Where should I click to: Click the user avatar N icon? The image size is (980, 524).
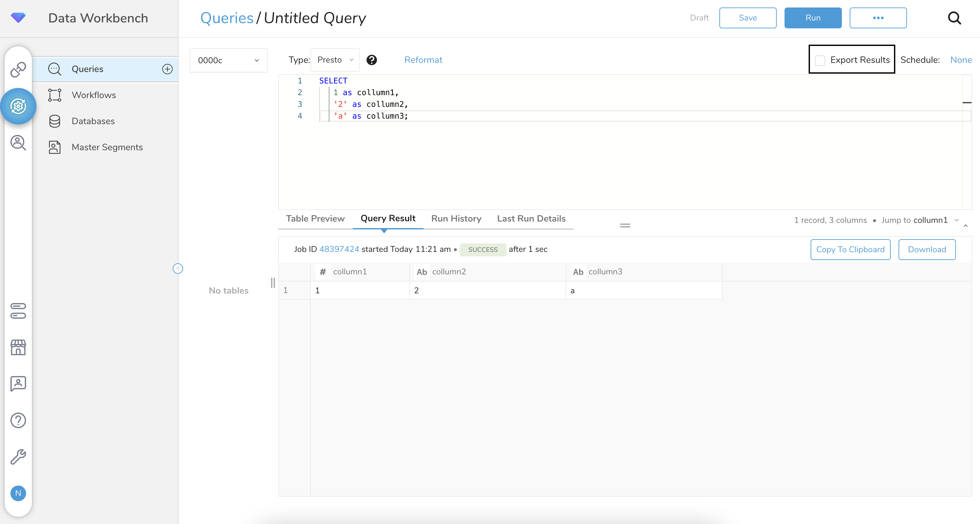tap(18, 493)
